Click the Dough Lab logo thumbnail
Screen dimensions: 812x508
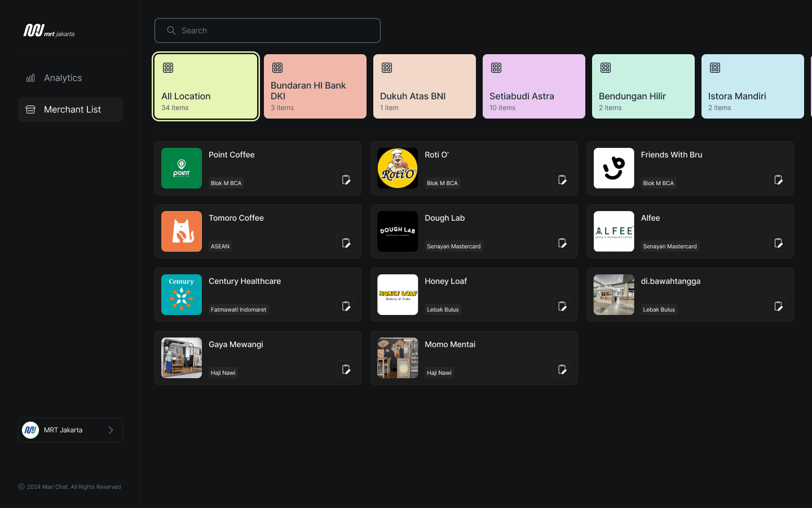[398, 231]
